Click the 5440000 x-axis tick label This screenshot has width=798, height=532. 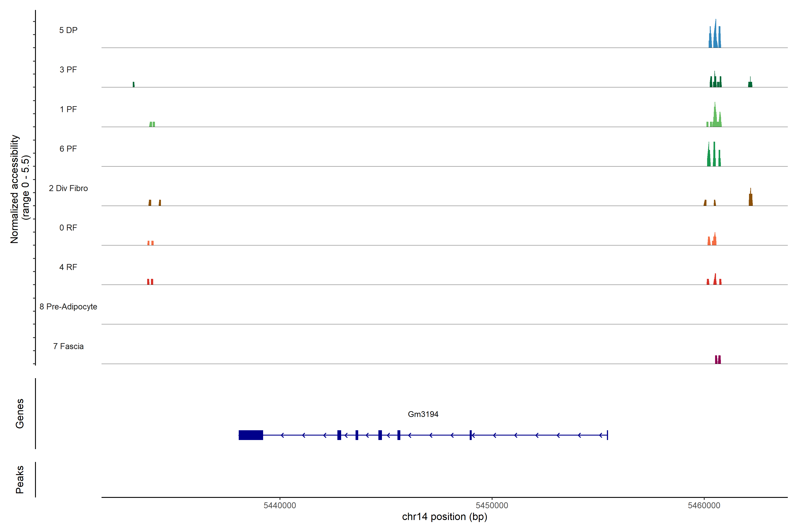pyautogui.click(x=280, y=506)
